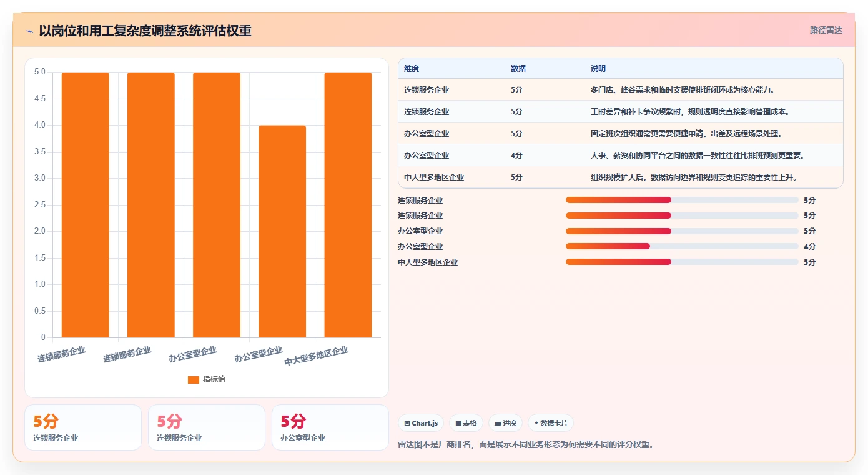Click the 办公室型企业 progress bar showing 5分

[682, 231]
